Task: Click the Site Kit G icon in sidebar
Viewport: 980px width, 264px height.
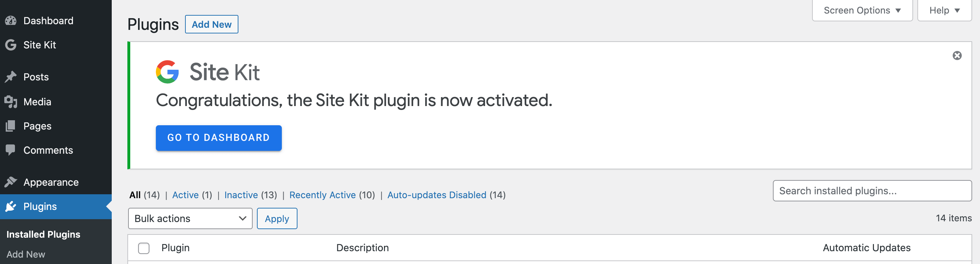Action: [11, 45]
